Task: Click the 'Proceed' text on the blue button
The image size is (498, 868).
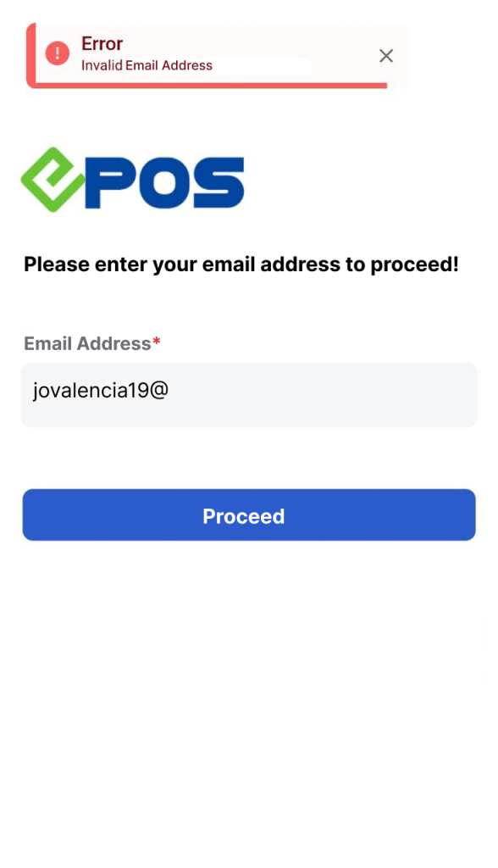Action: coord(243,516)
